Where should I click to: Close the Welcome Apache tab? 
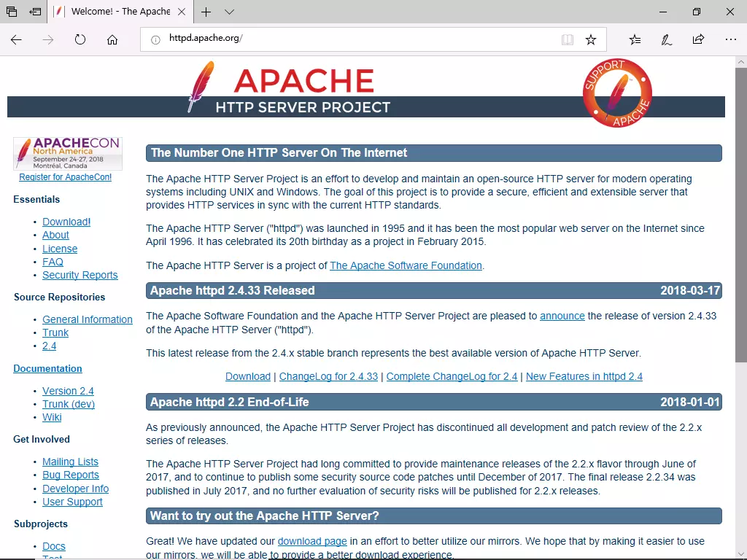point(182,12)
